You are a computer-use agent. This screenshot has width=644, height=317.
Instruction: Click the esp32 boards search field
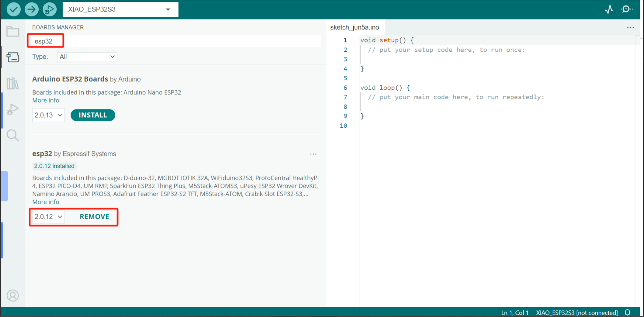[173, 41]
